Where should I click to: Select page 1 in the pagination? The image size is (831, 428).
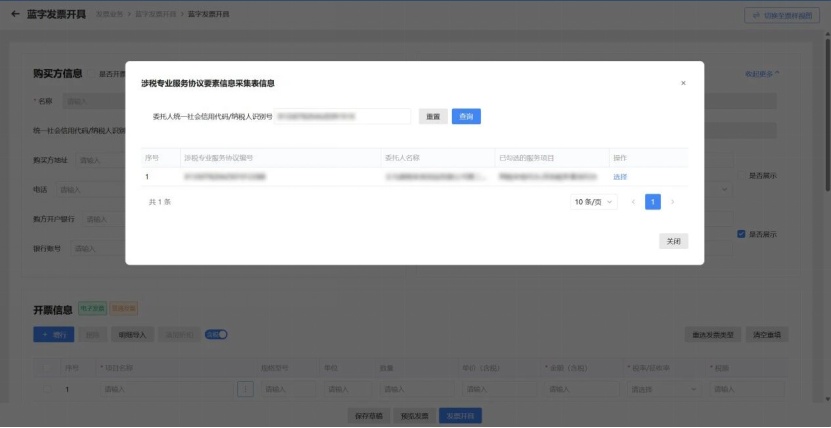pos(653,202)
